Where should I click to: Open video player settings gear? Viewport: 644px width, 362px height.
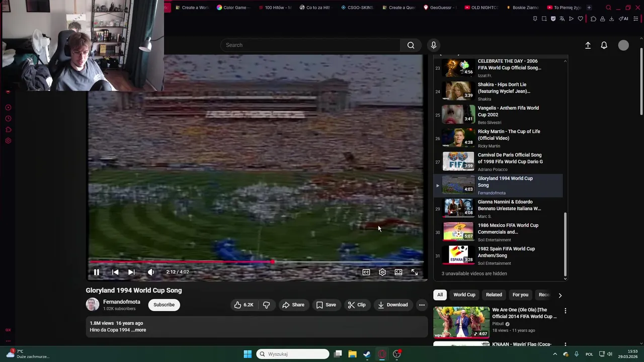pos(382,272)
